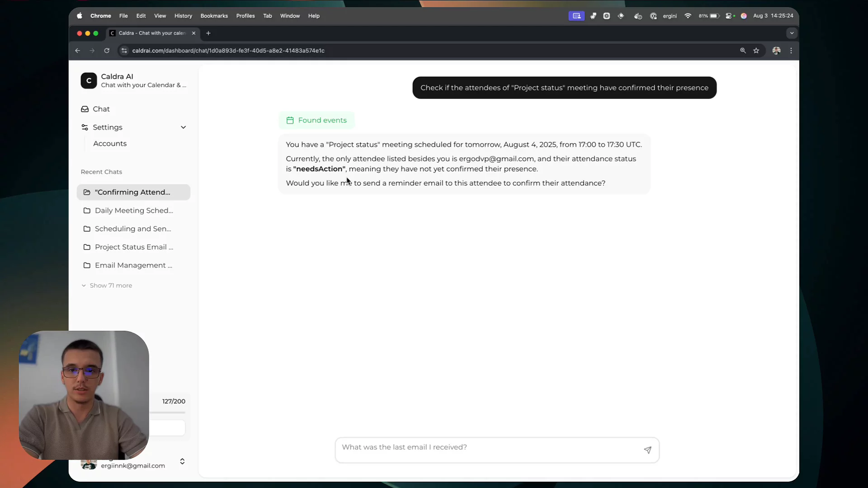Click the browser zoom magnifier icon

point(743,51)
